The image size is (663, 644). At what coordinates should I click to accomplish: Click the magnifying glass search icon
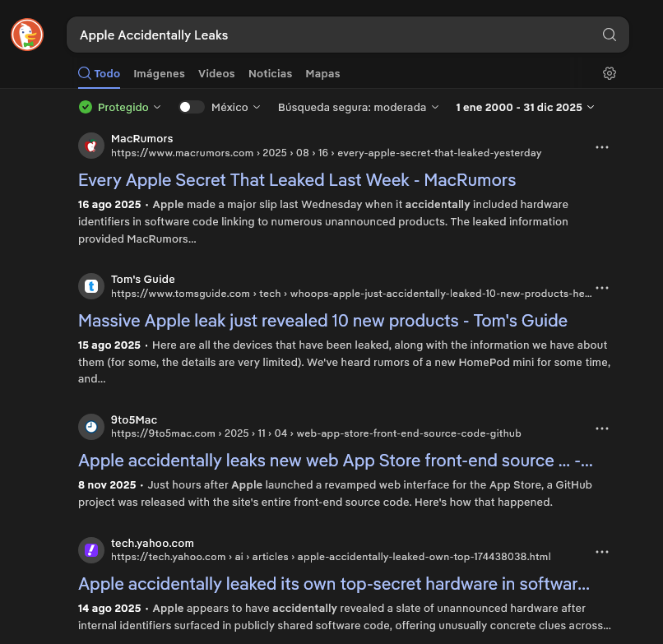(609, 35)
